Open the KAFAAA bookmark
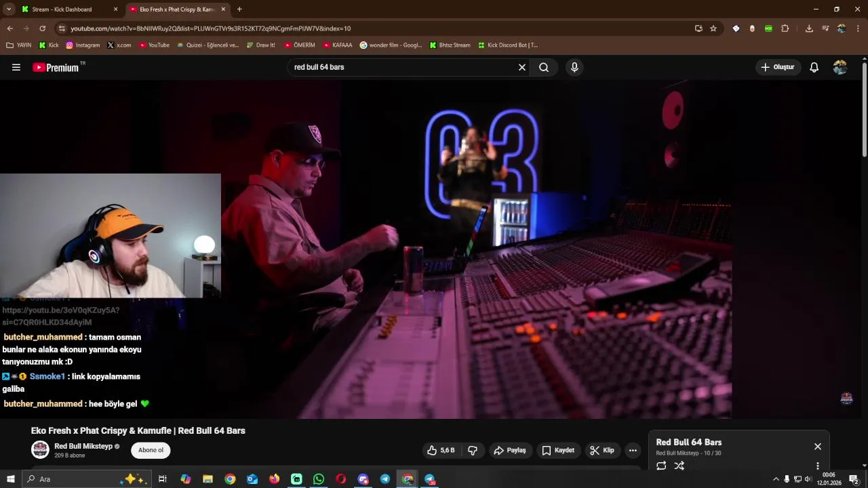 (x=338, y=45)
